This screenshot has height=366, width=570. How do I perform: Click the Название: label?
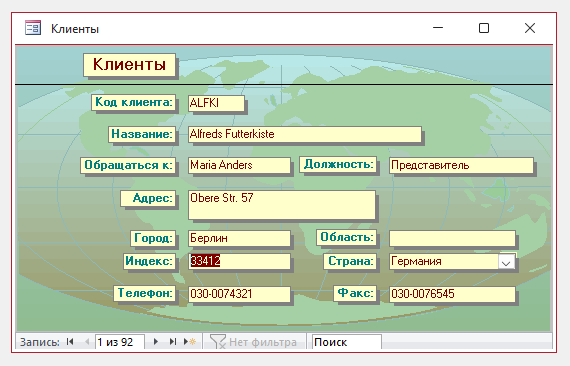142,134
